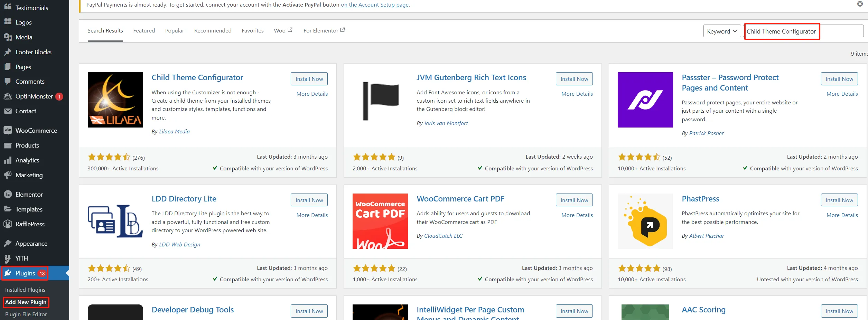Open More Details for JVM Gutenberg Icons
Screen dimensions: 868x320
click(x=577, y=94)
